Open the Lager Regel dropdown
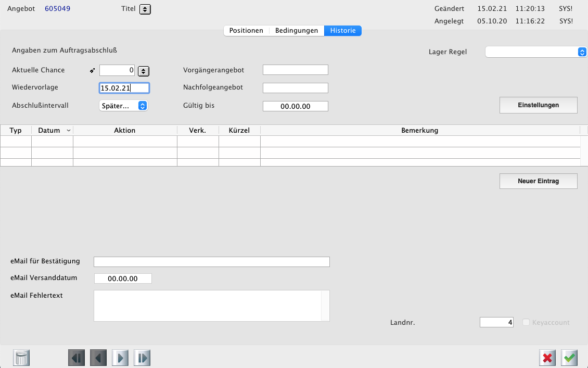The height and width of the screenshot is (368, 588). coord(536,52)
